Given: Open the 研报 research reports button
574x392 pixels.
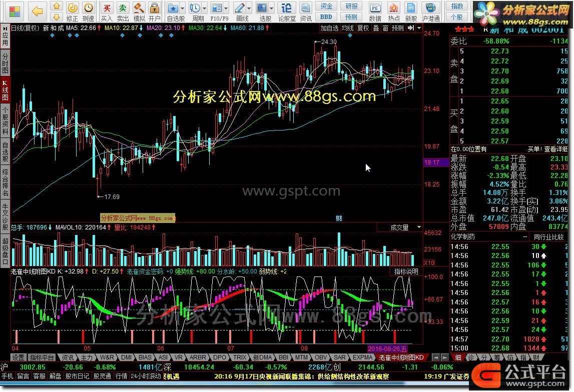Looking at the screenshot, I should pos(351,6).
